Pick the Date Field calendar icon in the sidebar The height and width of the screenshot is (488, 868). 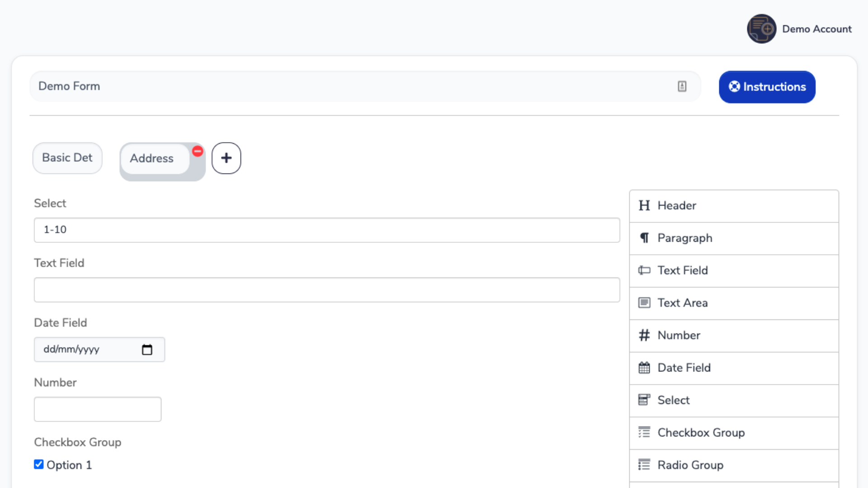click(x=644, y=368)
